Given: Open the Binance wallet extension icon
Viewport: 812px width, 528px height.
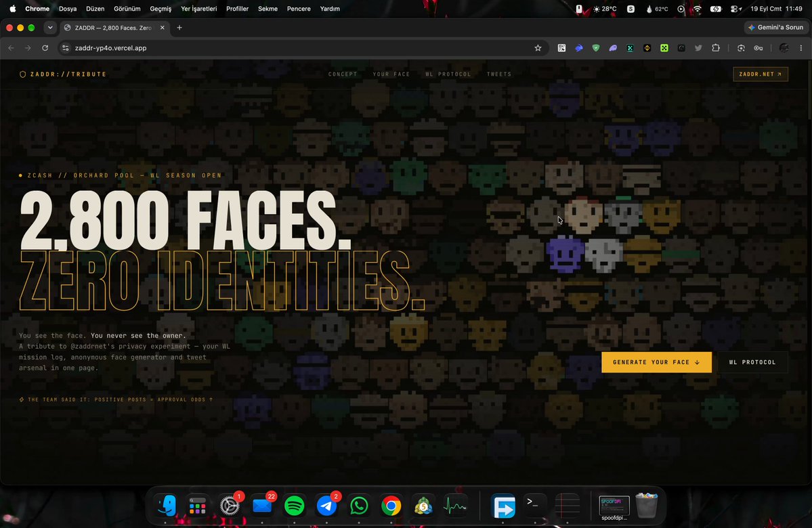Looking at the screenshot, I should (x=647, y=48).
